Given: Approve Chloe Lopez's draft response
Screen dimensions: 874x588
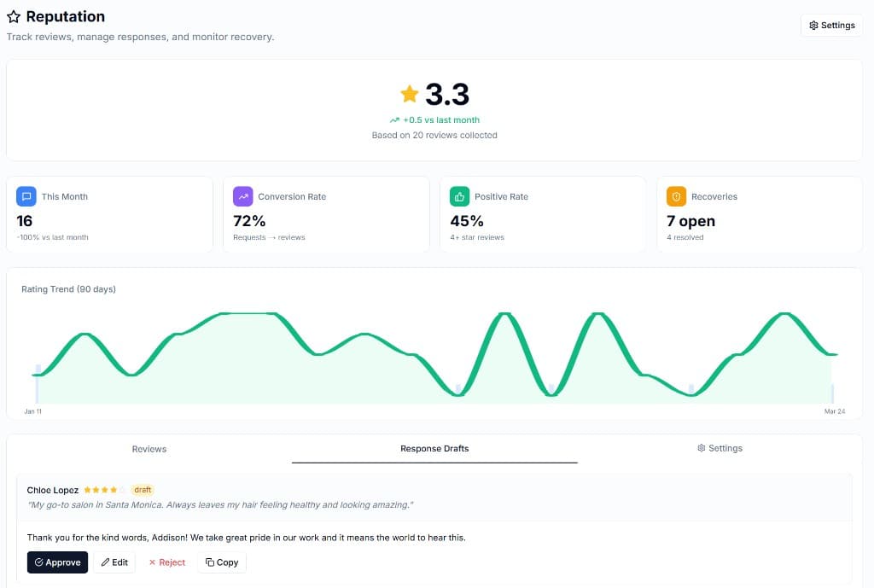Looking at the screenshot, I should 57,562.
